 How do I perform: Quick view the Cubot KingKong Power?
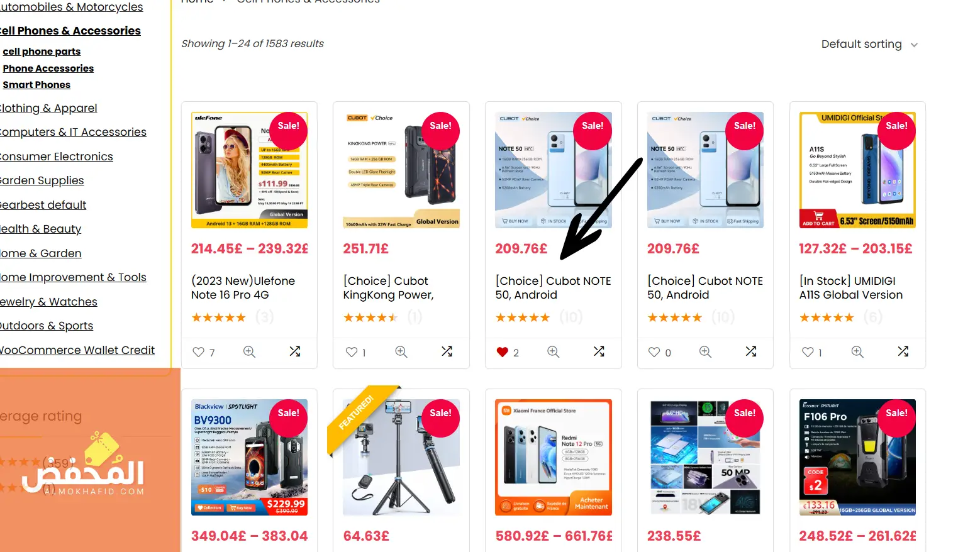pyautogui.click(x=401, y=352)
